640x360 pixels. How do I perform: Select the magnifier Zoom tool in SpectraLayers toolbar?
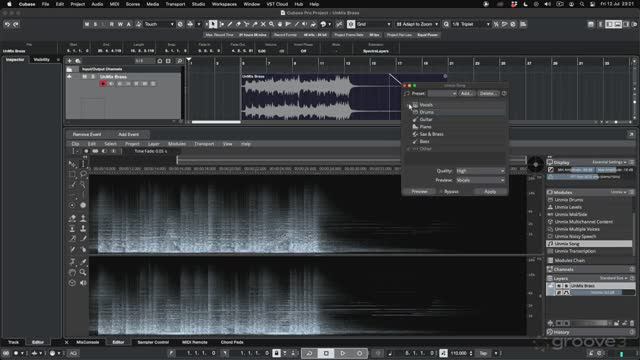pos(83,272)
